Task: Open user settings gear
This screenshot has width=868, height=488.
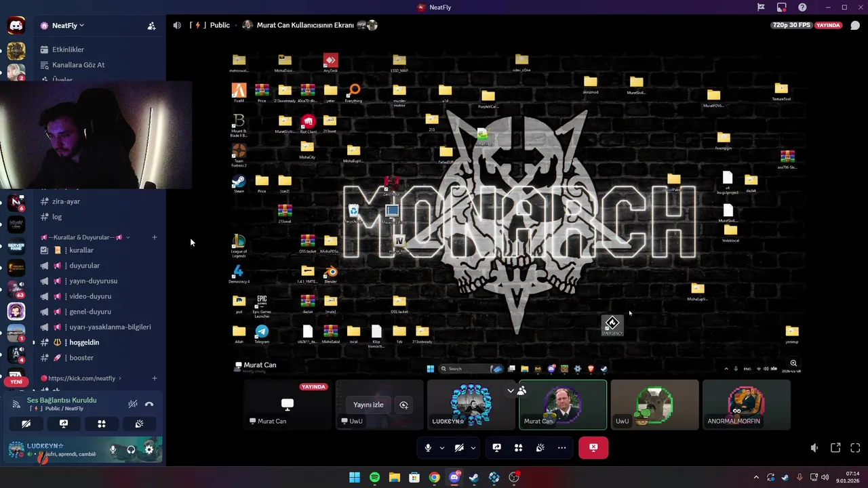Action: click(x=149, y=449)
